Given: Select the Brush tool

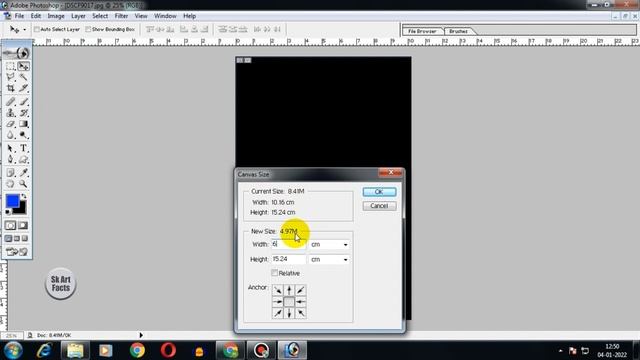Looking at the screenshot, I should [x=23, y=101].
